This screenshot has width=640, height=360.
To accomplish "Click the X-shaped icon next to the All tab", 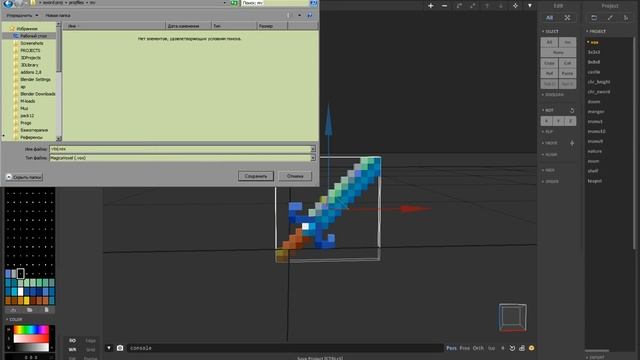I will point(567,18).
